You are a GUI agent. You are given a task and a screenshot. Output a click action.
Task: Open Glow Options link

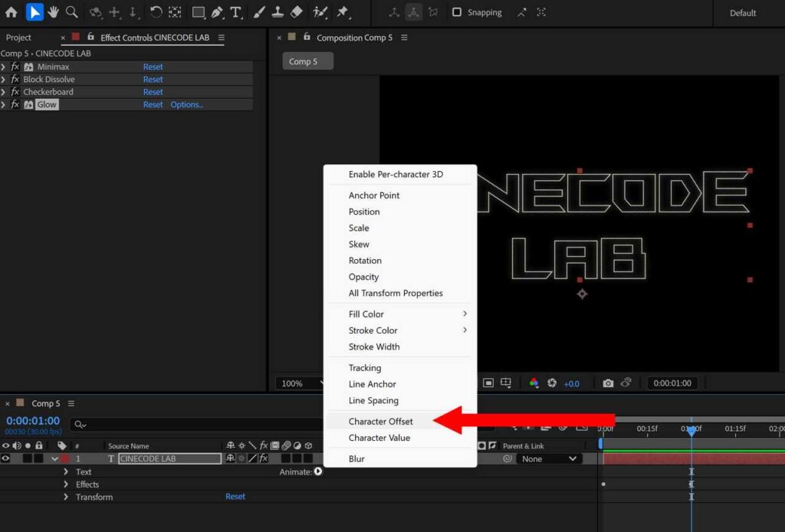point(187,104)
